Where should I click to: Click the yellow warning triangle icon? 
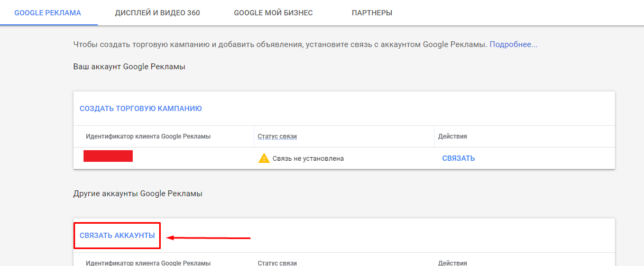click(x=264, y=158)
